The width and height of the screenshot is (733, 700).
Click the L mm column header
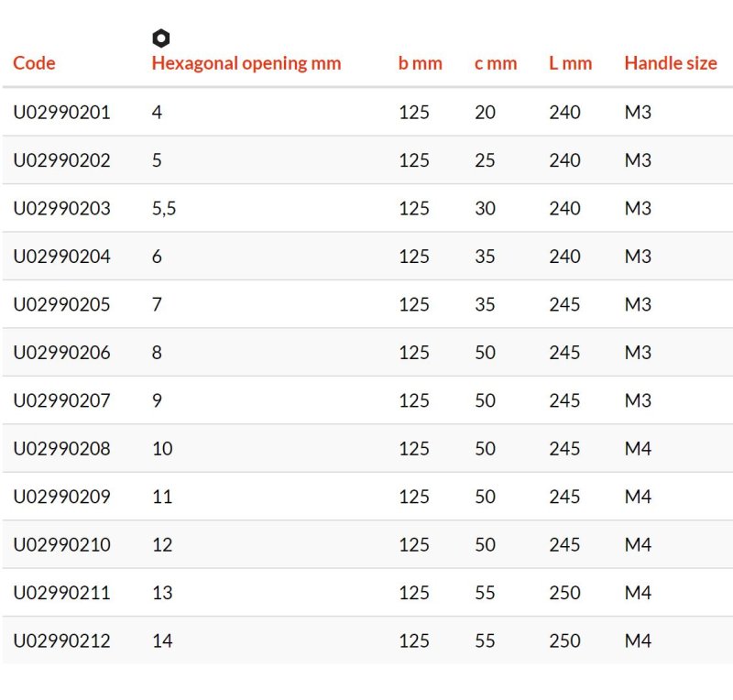tap(570, 63)
